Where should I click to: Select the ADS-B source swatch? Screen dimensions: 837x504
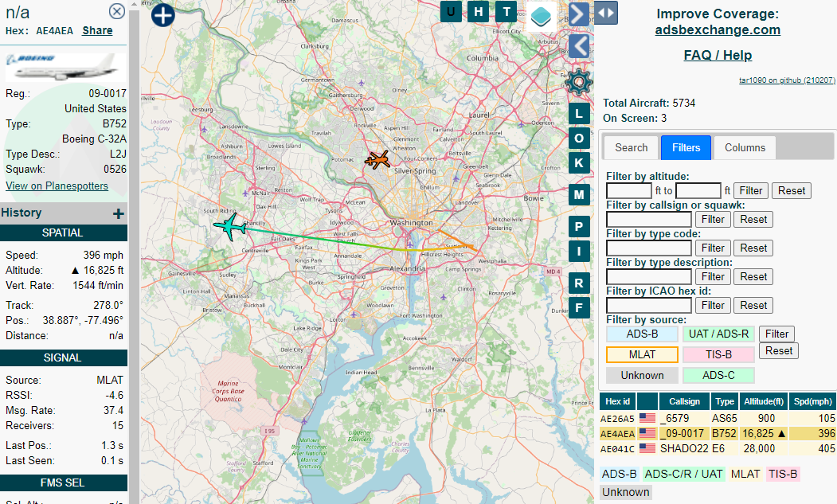pyautogui.click(x=642, y=334)
